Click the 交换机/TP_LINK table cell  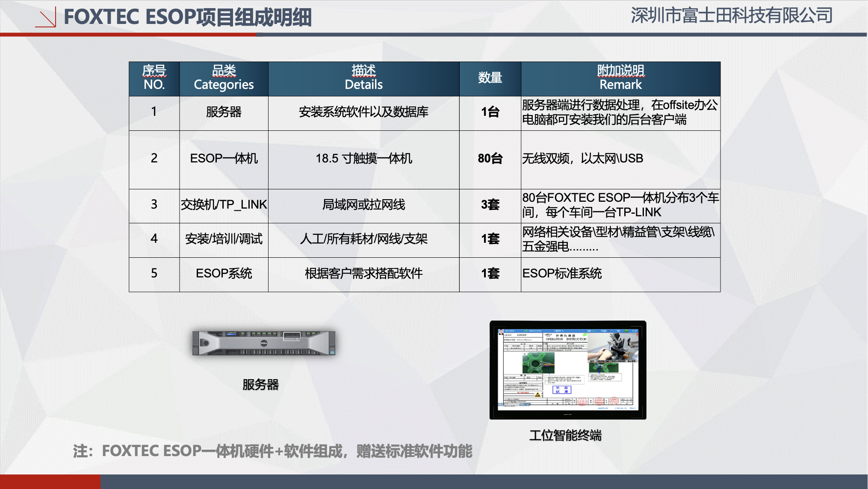point(224,205)
